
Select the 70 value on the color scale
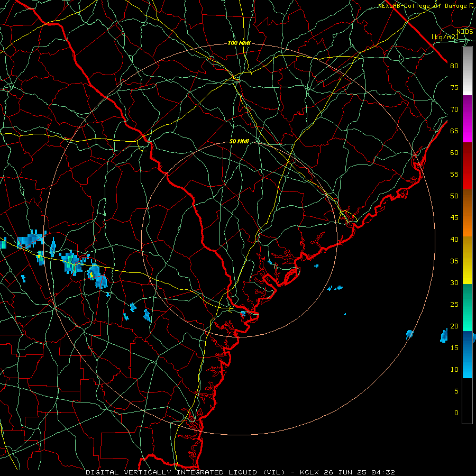(454, 109)
